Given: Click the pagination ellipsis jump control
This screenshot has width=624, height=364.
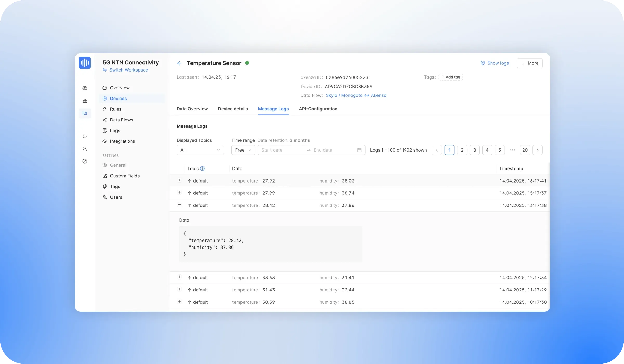Looking at the screenshot, I should [x=512, y=150].
